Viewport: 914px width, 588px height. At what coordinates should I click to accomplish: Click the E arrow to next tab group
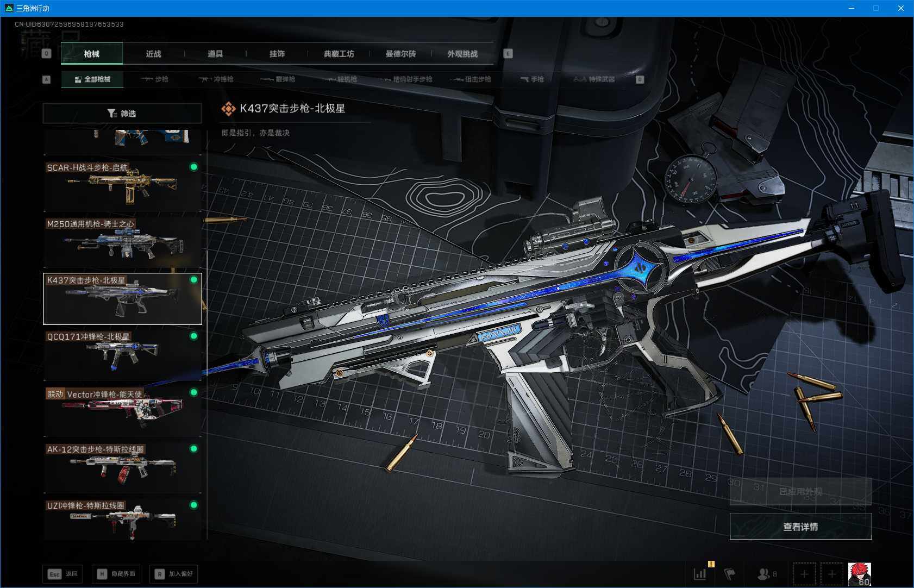click(508, 54)
